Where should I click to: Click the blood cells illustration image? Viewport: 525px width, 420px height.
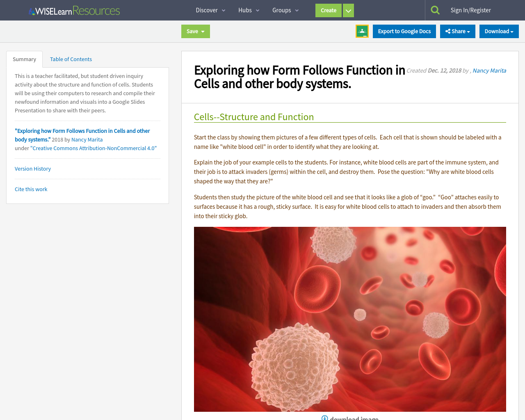350,319
